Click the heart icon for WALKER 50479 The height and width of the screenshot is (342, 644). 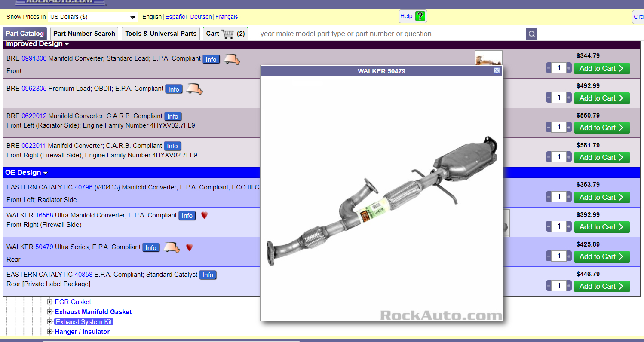(189, 247)
